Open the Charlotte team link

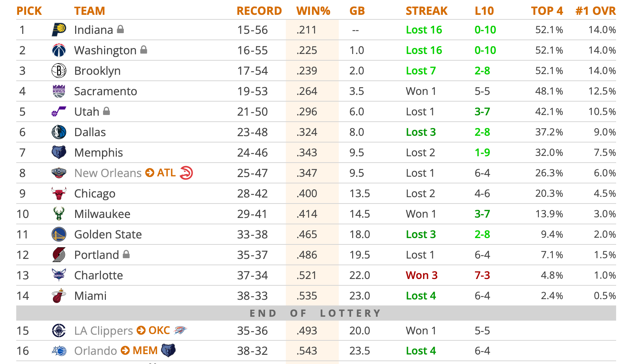(x=98, y=275)
